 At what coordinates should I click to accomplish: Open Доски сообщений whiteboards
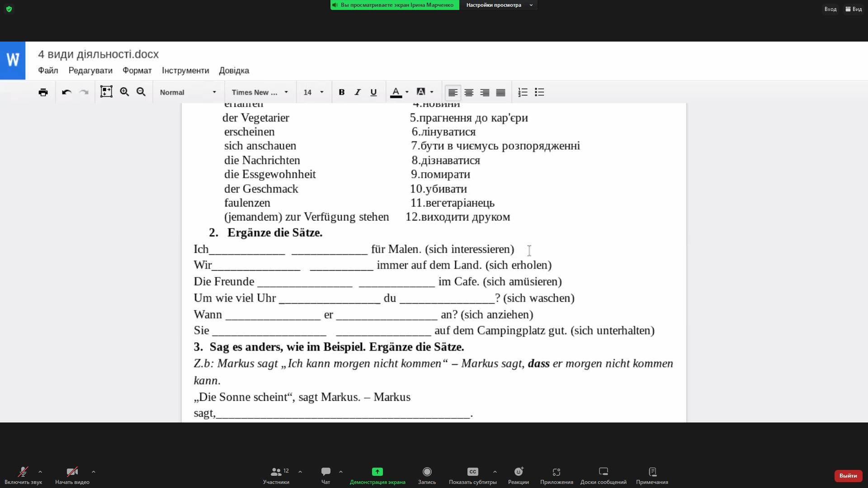[x=604, y=476]
